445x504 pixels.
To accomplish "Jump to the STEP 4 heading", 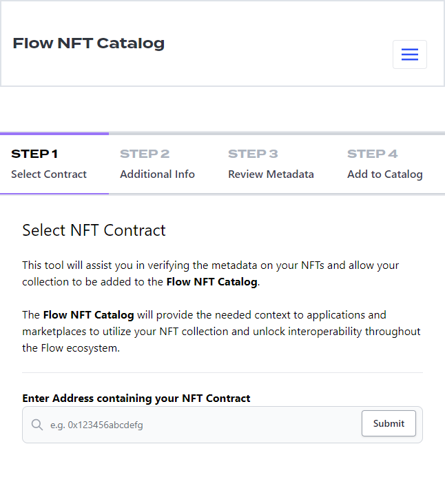I will tap(372, 154).
